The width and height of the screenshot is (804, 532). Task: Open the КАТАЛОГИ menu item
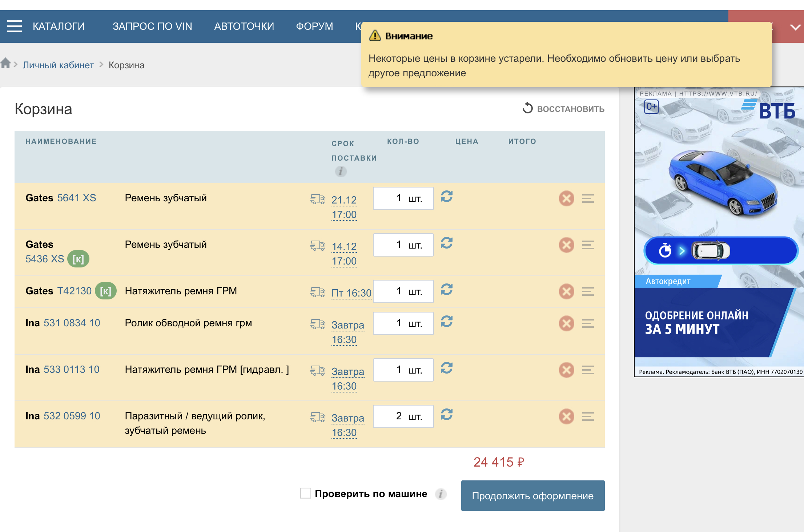(x=59, y=26)
